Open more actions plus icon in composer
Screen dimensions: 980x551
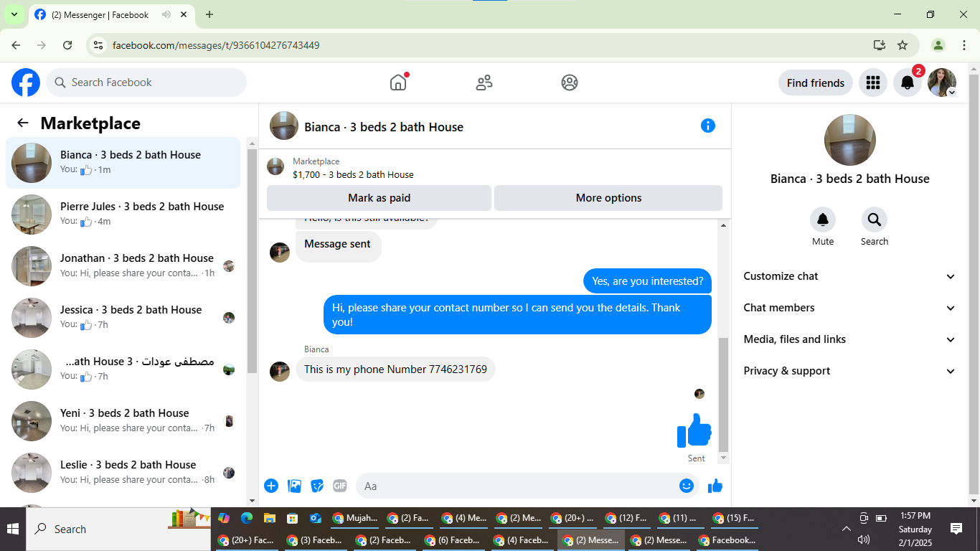pyautogui.click(x=271, y=486)
